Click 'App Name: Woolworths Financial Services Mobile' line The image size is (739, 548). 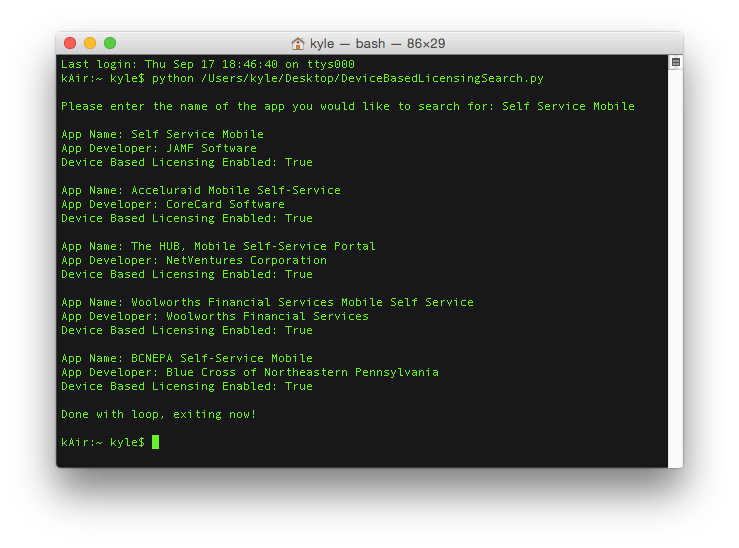click(267, 303)
